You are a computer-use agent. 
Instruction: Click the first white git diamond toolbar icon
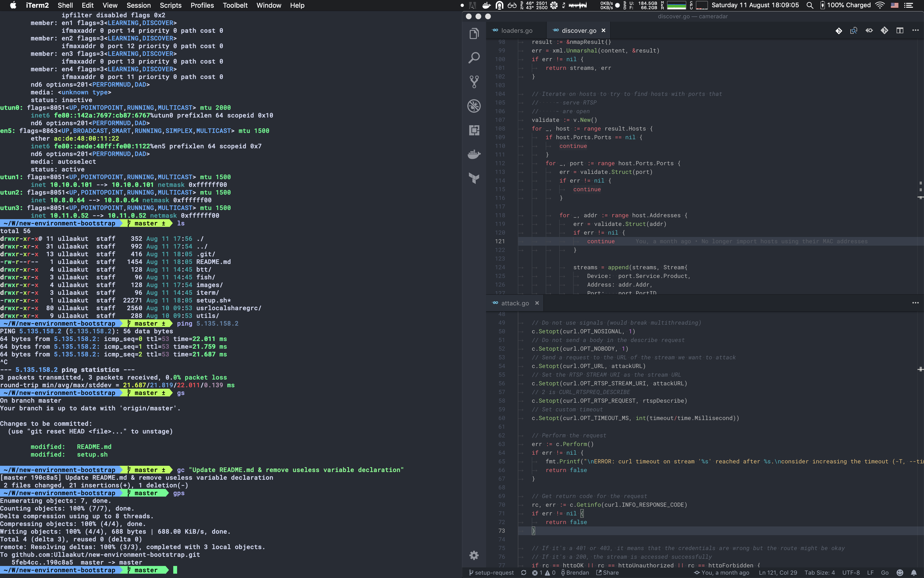(839, 31)
